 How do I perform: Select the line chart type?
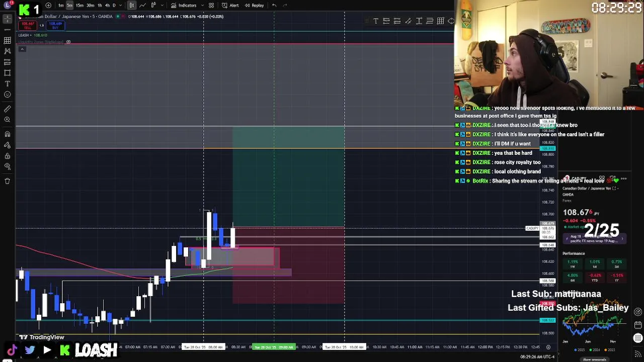click(143, 6)
